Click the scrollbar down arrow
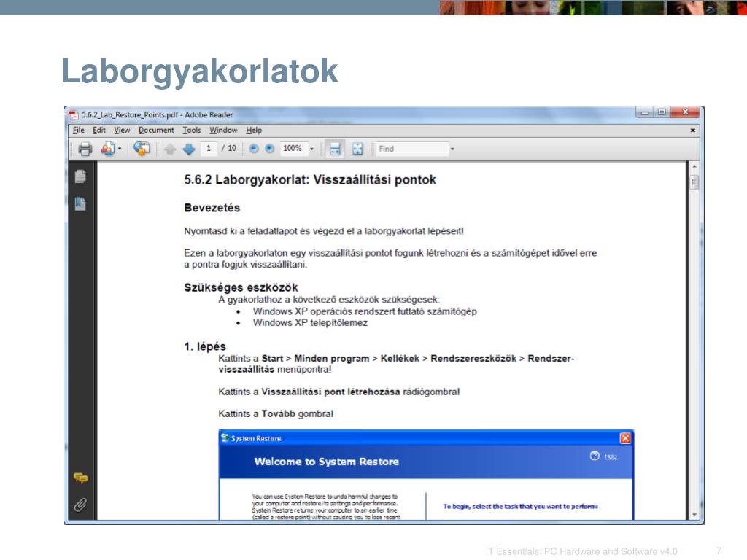The width and height of the screenshot is (747, 560). pos(694,515)
